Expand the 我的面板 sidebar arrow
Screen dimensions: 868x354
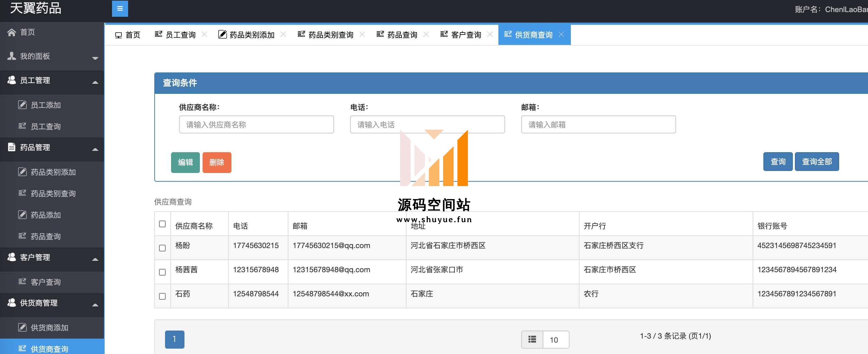95,58
